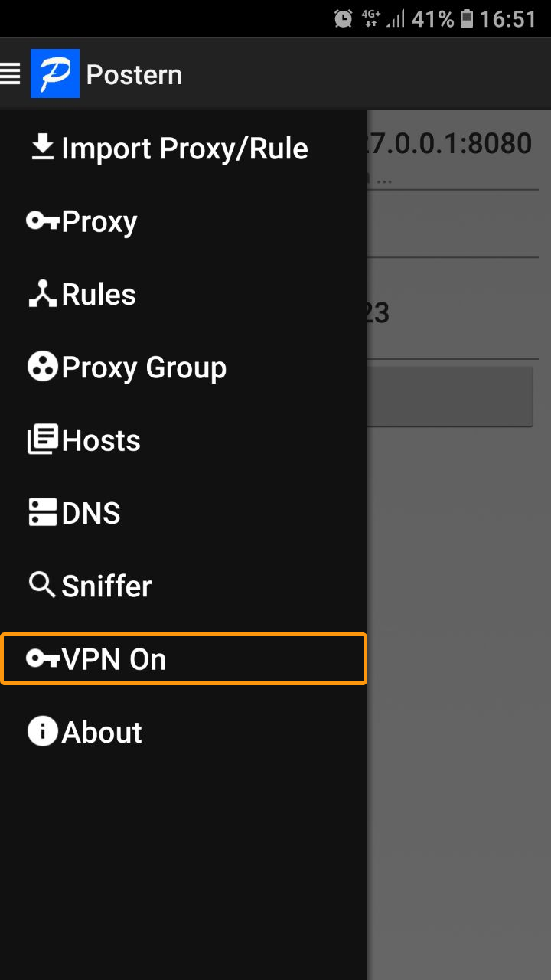551x980 pixels.
Task: Select the branching Rules icon
Action: pos(43,294)
